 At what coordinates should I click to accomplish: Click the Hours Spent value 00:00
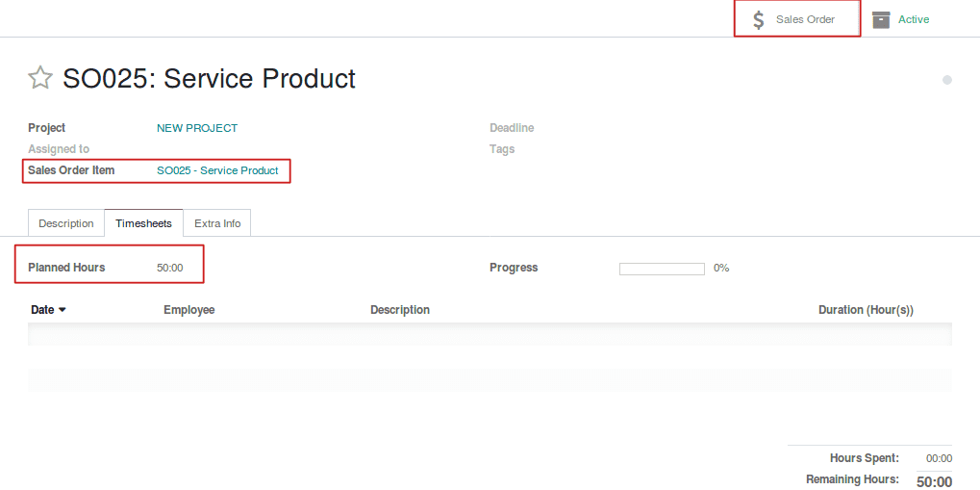[x=940, y=458]
